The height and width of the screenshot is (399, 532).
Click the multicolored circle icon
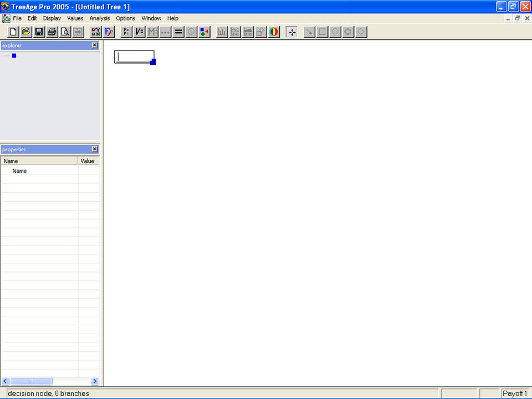(x=274, y=32)
